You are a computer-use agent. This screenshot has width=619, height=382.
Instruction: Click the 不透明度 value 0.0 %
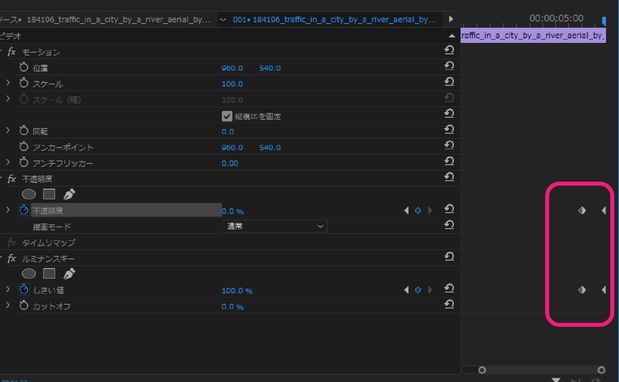tap(233, 212)
